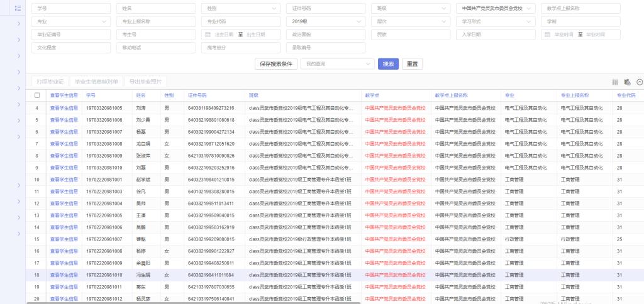
Task: Focus the 移动电话 search input
Action: click(x=156, y=48)
